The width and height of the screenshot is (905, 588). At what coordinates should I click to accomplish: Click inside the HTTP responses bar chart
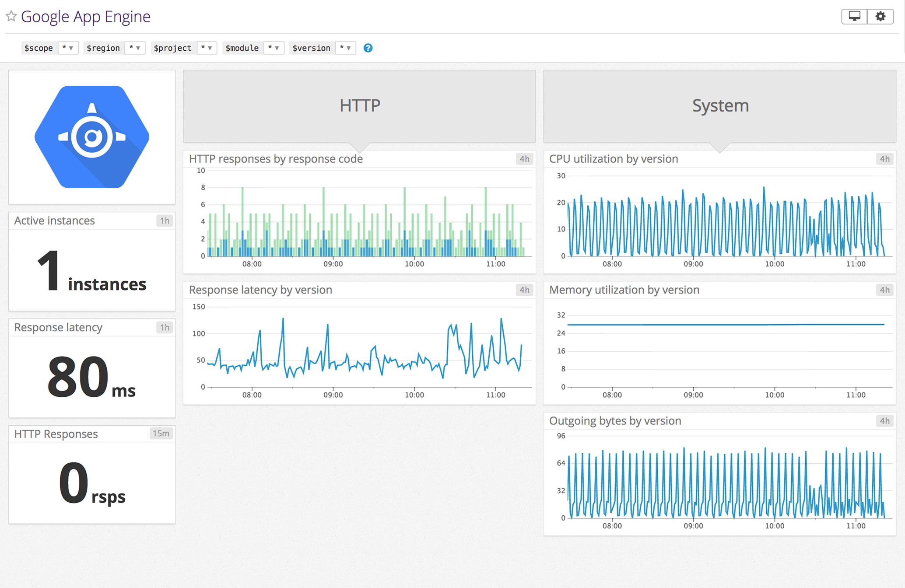[x=369, y=214]
